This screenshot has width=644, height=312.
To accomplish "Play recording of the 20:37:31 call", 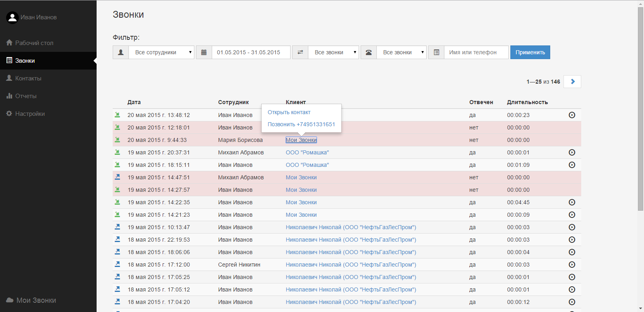I will [x=572, y=152].
